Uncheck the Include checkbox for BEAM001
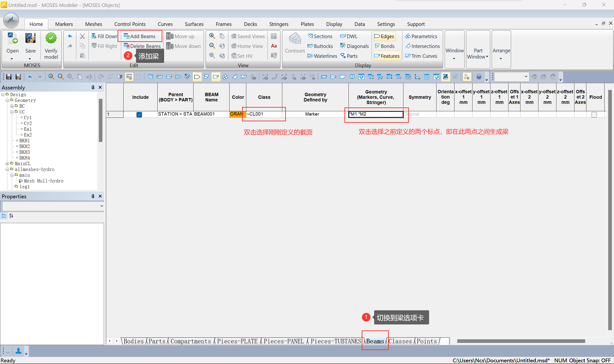This screenshot has height=364, width=614. (139, 115)
